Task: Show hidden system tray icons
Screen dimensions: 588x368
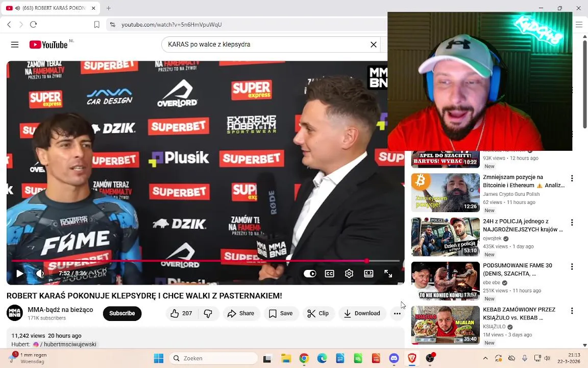Action: click(485, 358)
